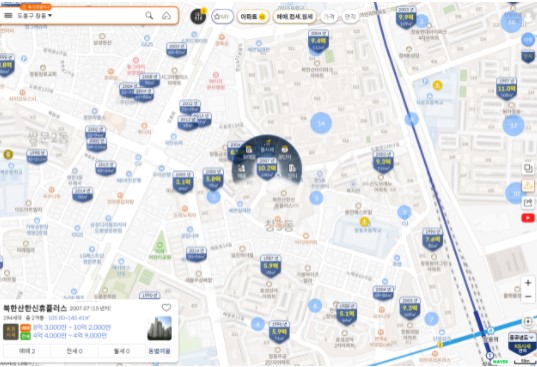
Task: Select the 월세 0 listings tab
Action: tap(122, 351)
